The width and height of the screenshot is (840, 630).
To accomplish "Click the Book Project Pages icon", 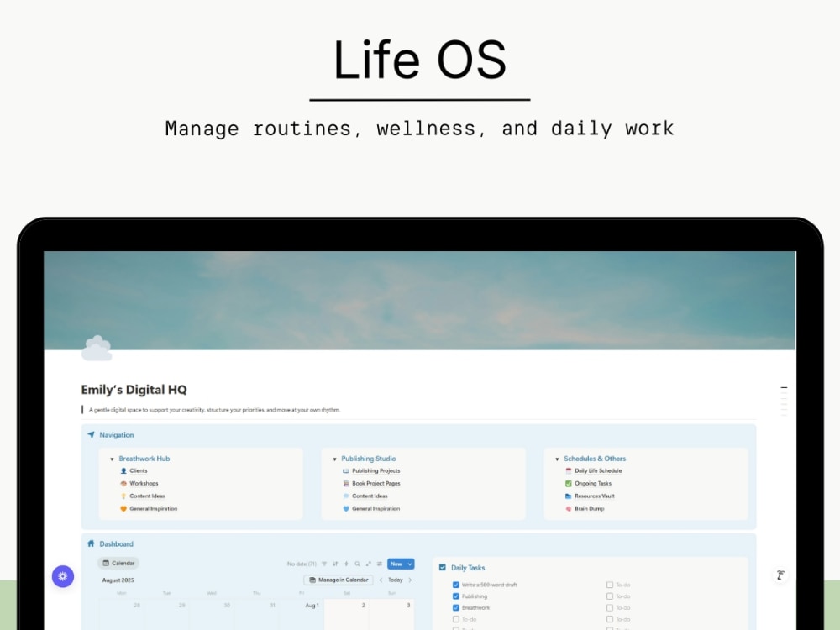I will (346, 483).
